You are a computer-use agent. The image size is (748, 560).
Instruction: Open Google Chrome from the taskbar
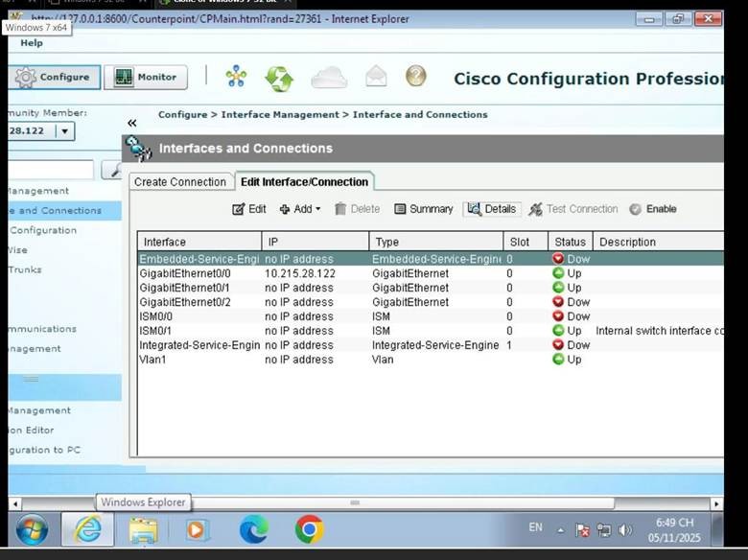(309, 528)
